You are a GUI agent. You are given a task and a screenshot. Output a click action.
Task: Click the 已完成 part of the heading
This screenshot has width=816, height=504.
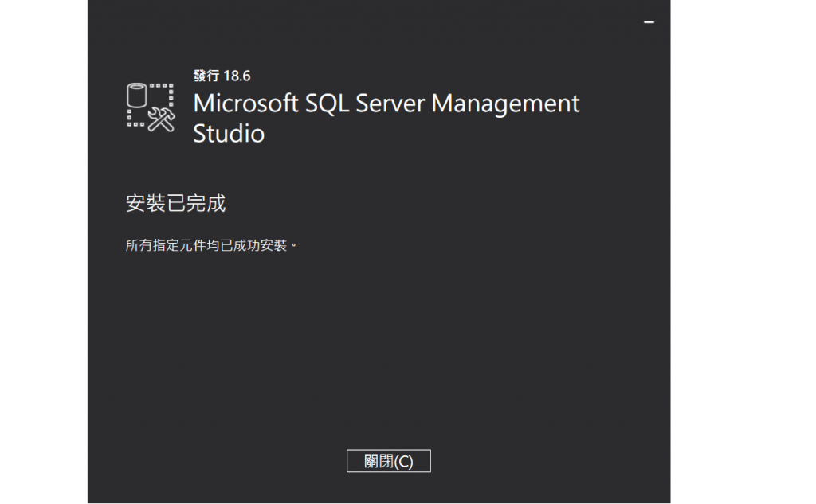pyautogui.click(x=195, y=204)
